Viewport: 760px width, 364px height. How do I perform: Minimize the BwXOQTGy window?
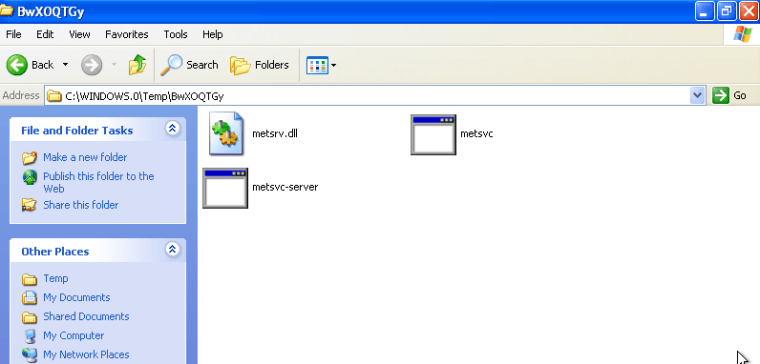pos(705,11)
